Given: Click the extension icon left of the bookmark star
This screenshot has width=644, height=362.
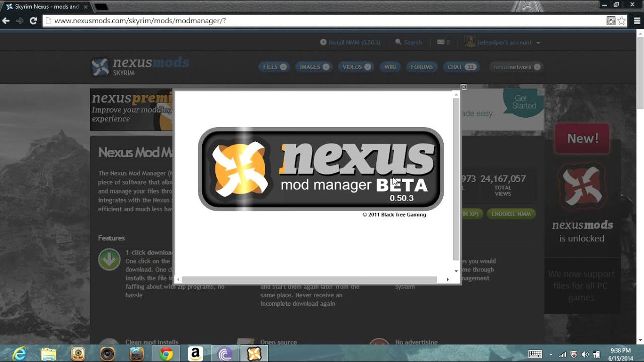Looking at the screenshot, I should (x=611, y=21).
